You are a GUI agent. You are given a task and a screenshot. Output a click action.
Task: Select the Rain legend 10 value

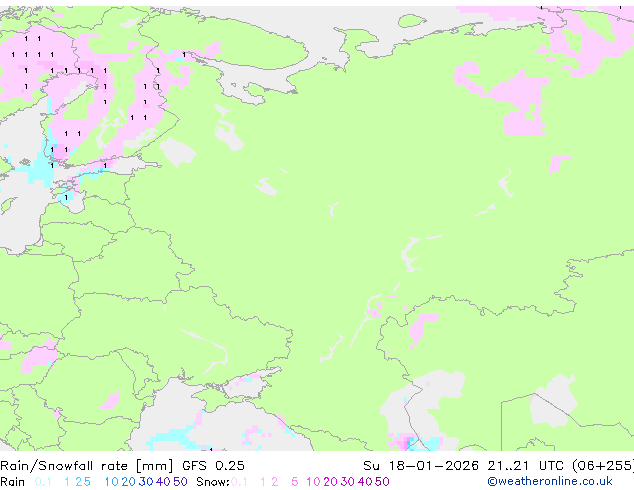click(x=111, y=482)
